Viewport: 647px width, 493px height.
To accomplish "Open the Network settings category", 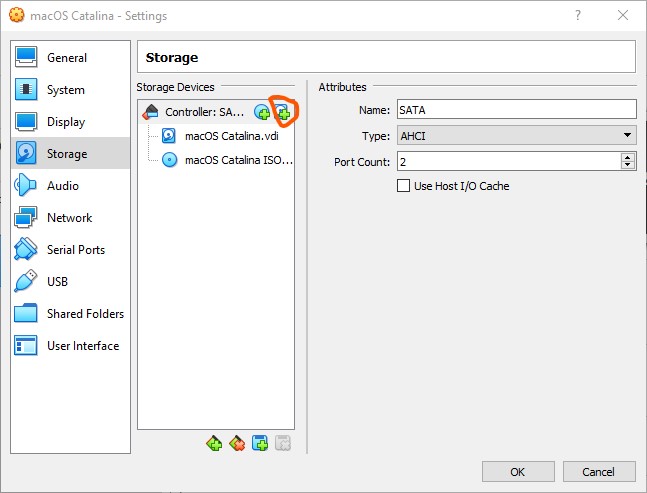I will pyautogui.click(x=70, y=217).
